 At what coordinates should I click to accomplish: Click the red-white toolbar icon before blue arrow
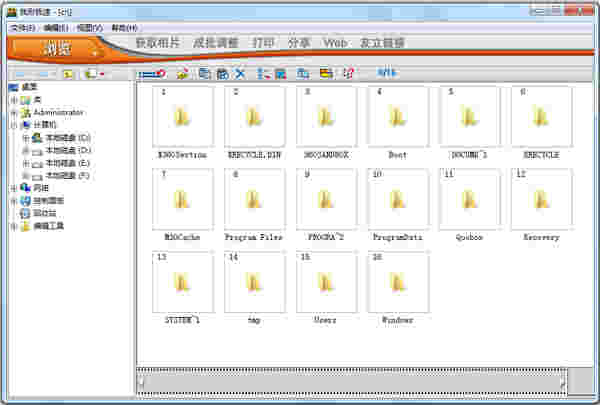349,73
